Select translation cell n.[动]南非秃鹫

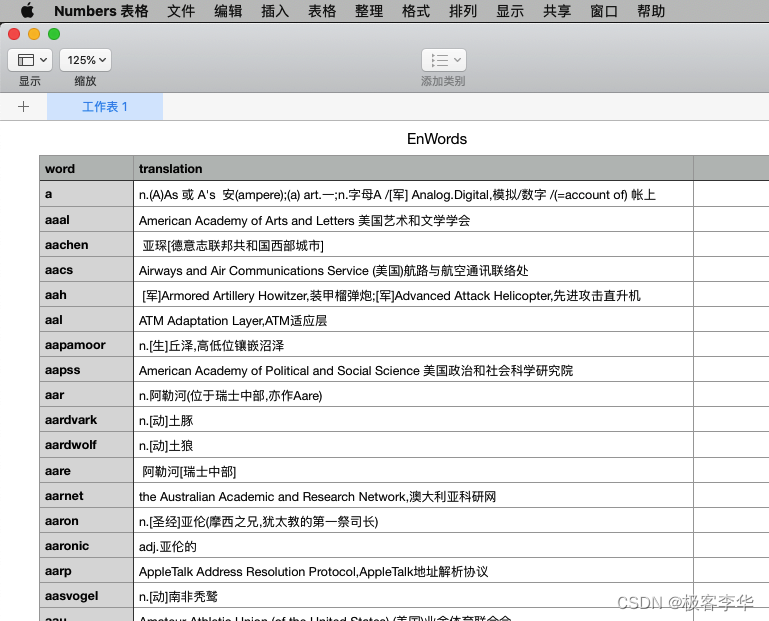point(413,595)
